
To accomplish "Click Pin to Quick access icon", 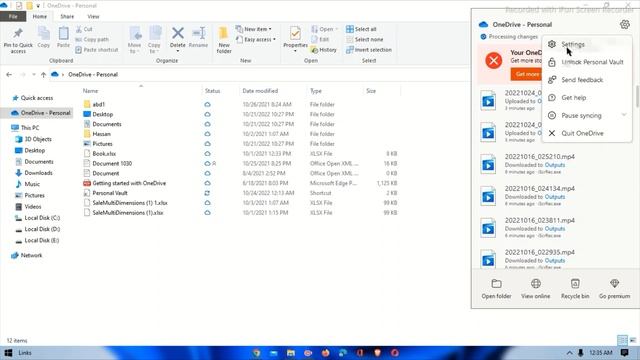I will (18, 40).
